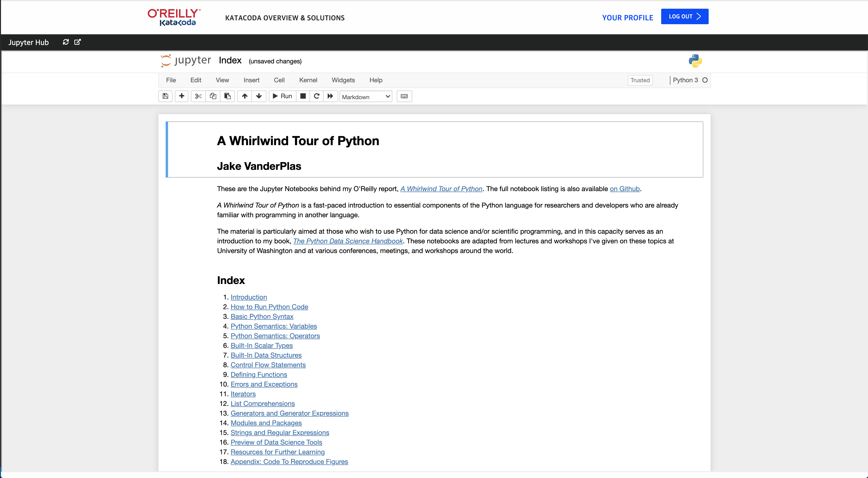This screenshot has height=478, width=868.
Task: Restart the kernel using refresh icon
Action: [316, 96]
